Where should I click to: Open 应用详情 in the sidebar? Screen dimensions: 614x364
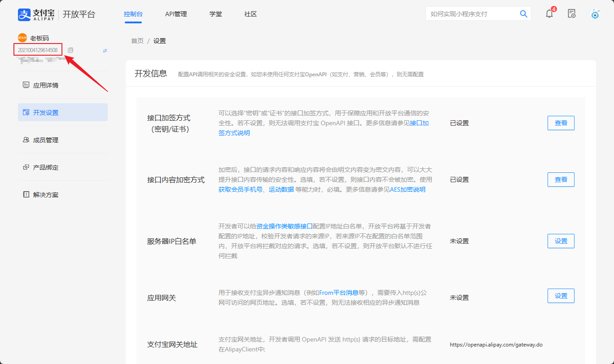pyautogui.click(x=45, y=85)
